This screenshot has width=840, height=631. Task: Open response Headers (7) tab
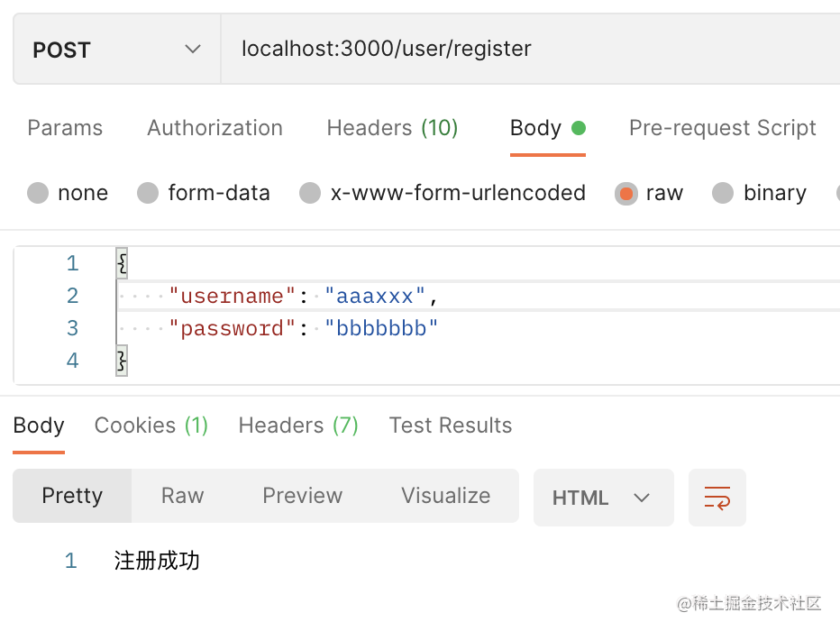298,425
